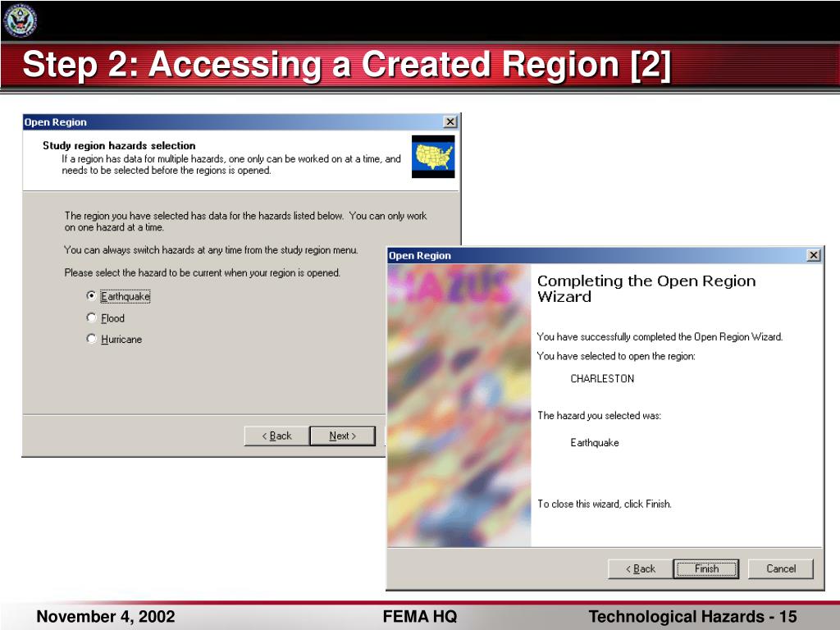Viewport: 840px width, 630px height.
Task: Click Next in the hazards selection dialog
Action: [x=342, y=436]
